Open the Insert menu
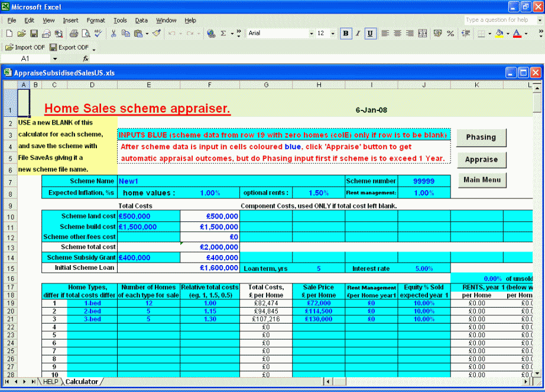The image size is (545, 392). click(x=70, y=21)
